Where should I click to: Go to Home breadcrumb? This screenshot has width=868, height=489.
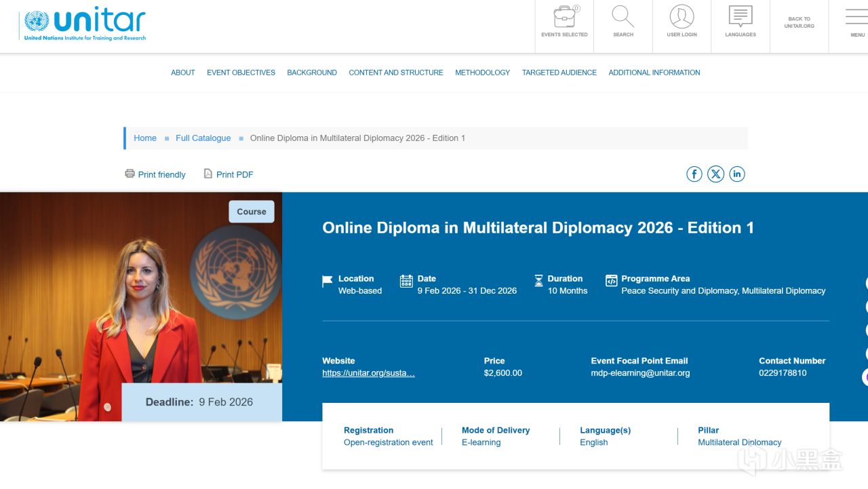tap(145, 138)
